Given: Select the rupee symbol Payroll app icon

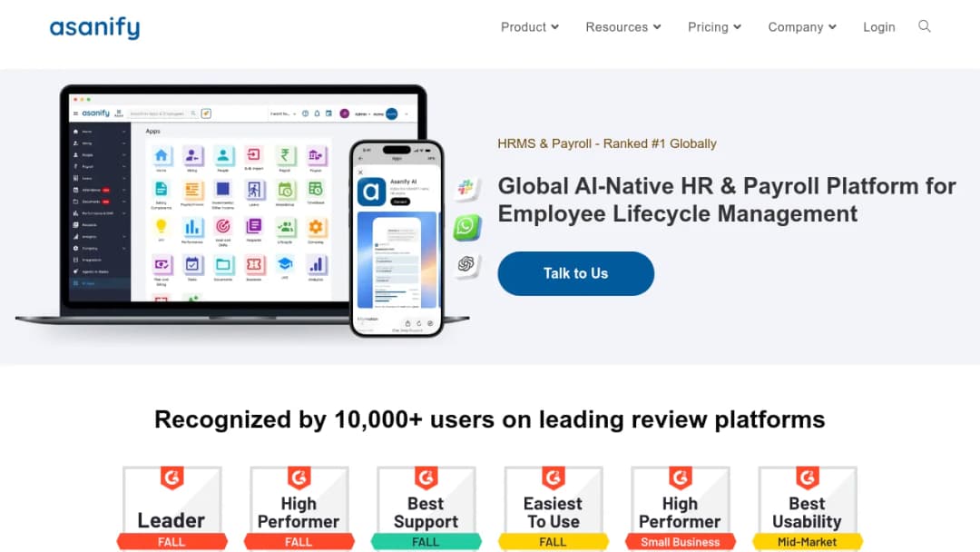Looking at the screenshot, I should [285, 155].
